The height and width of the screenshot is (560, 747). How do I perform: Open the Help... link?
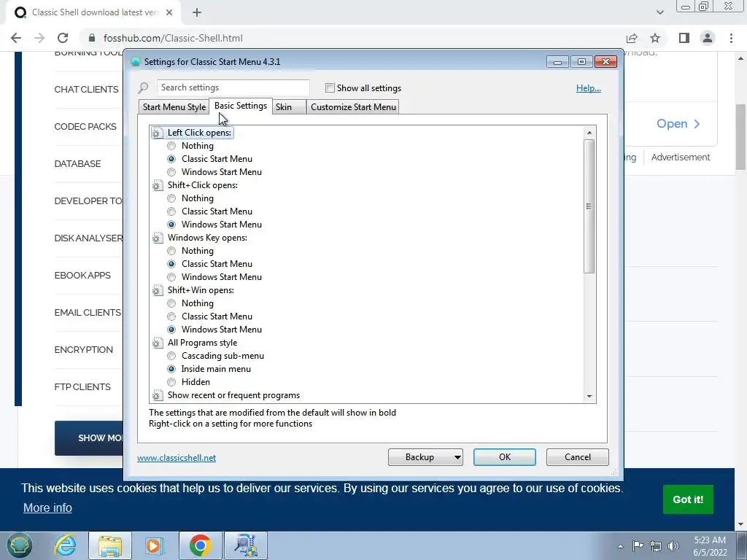pos(589,88)
